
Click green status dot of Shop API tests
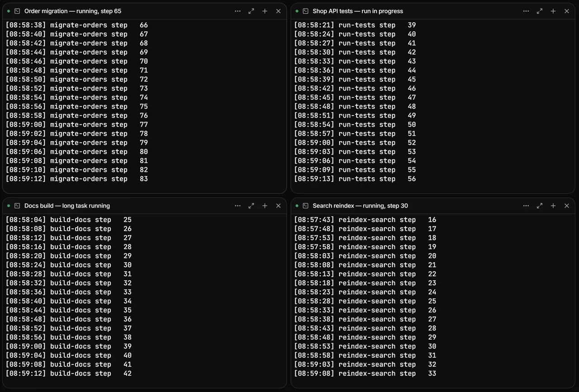pos(297,11)
